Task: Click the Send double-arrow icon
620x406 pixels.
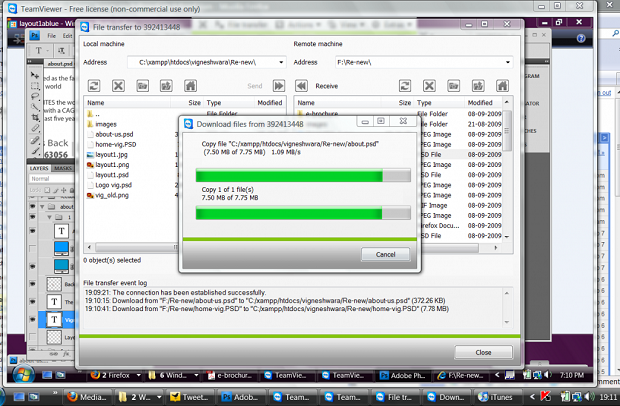Action: click(279, 86)
